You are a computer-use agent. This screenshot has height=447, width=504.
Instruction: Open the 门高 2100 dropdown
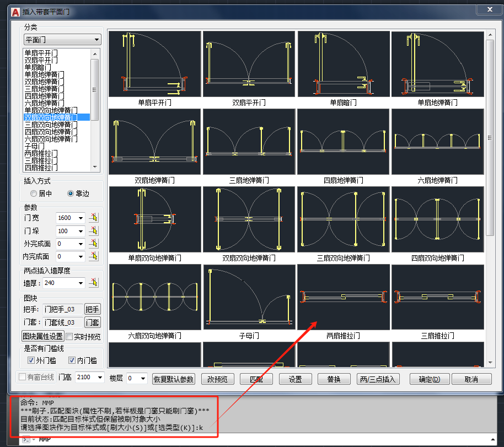[100, 377]
